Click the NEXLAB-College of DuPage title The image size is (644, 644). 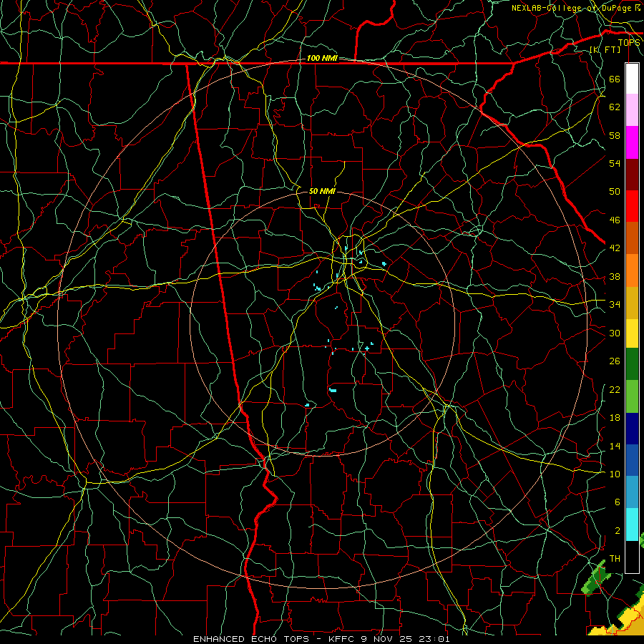pyautogui.click(x=576, y=8)
